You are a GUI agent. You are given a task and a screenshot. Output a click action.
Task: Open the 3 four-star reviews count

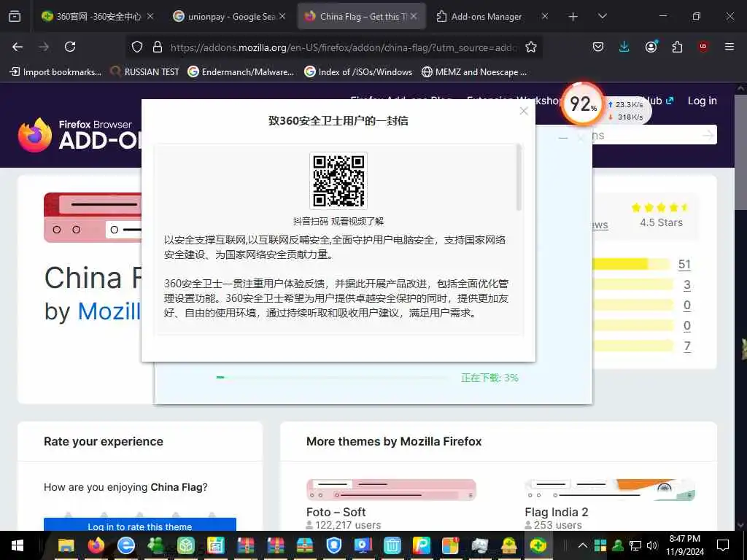coord(686,285)
